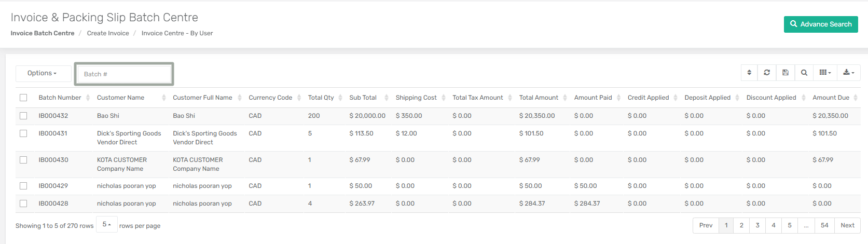Toggle the select-all header checkbox
The image size is (868, 244).
23,98
